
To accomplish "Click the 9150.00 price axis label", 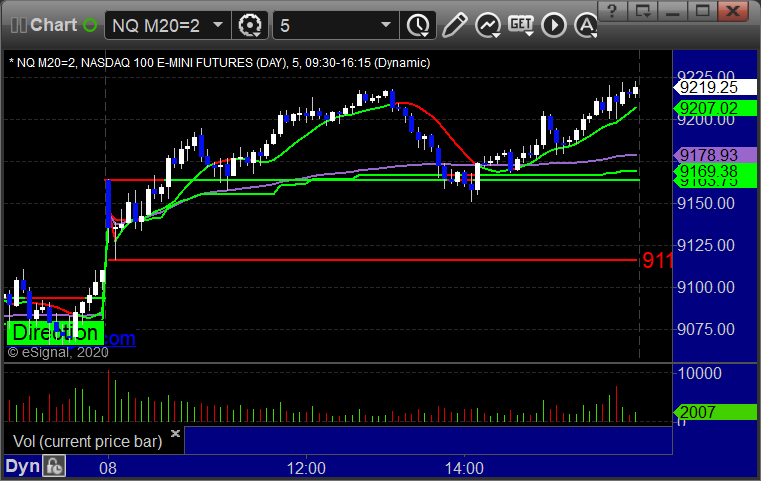I will [706, 203].
